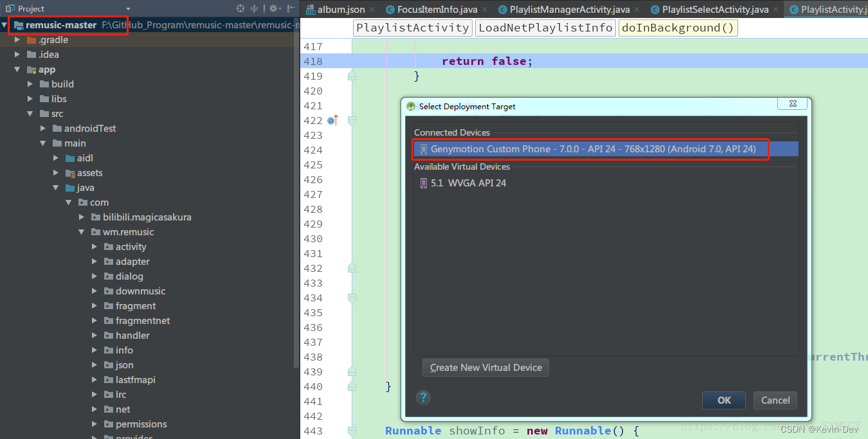Click Create New Virtual Device button
The width and height of the screenshot is (868, 439).
click(486, 368)
